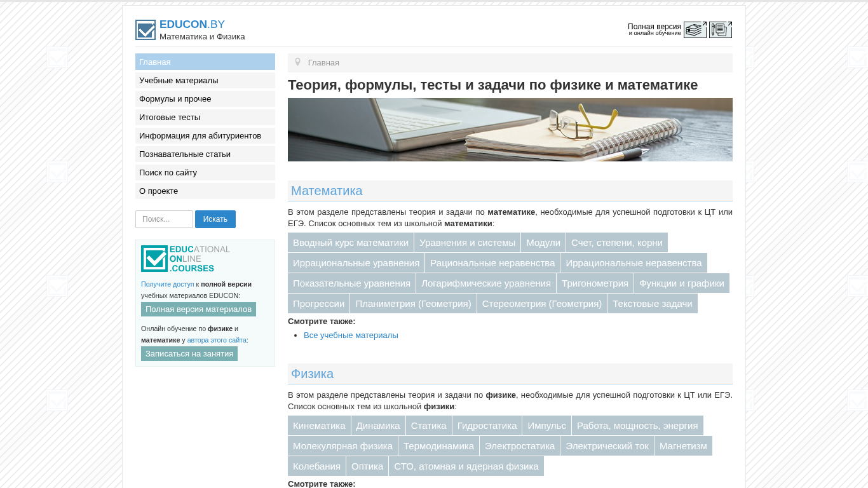Go to Формулы и прочее in sidebar
This screenshot has width=868, height=488.
pyautogui.click(x=175, y=99)
